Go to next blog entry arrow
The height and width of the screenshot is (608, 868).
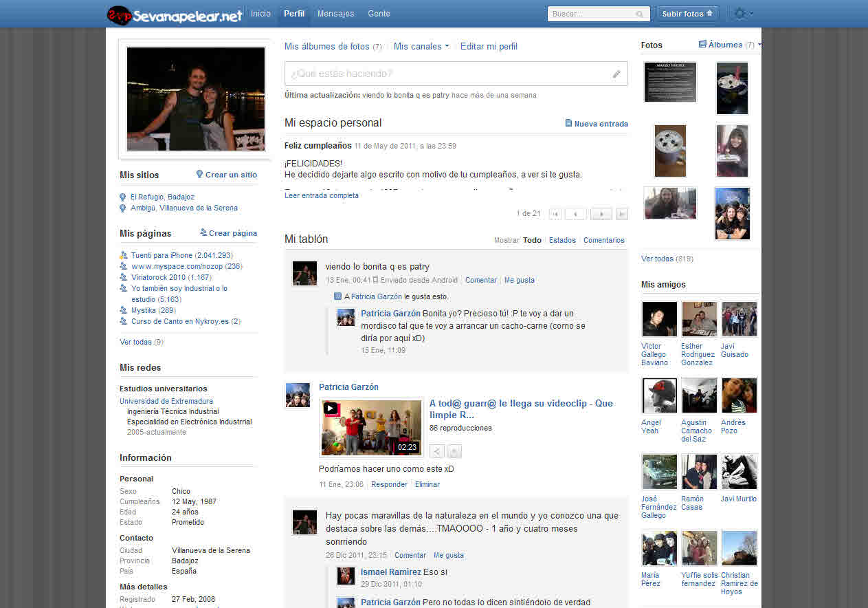click(601, 214)
